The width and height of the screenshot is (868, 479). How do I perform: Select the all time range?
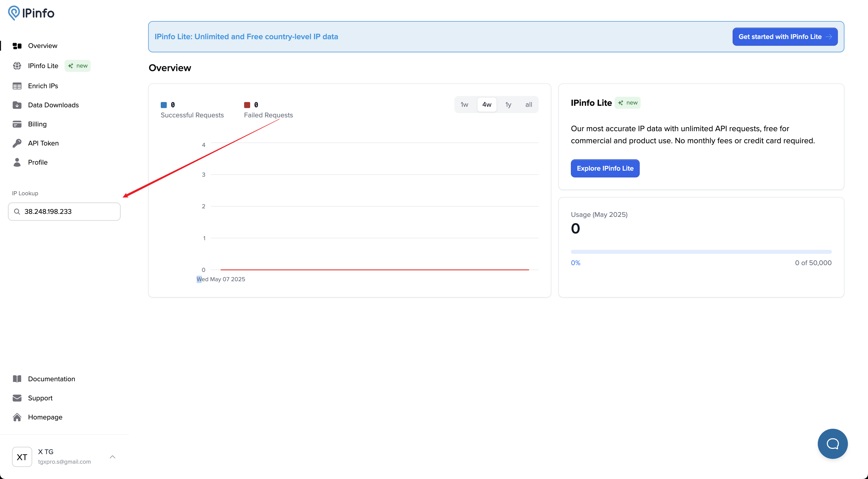pyautogui.click(x=529, y=105)
